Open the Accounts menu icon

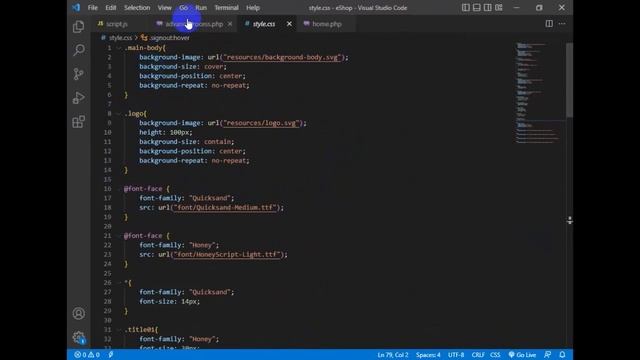pyautogui.click(x=79, y=313)
